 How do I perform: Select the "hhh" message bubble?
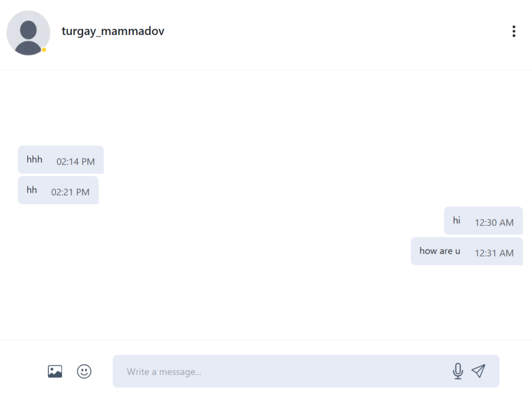tap(61, 160)
